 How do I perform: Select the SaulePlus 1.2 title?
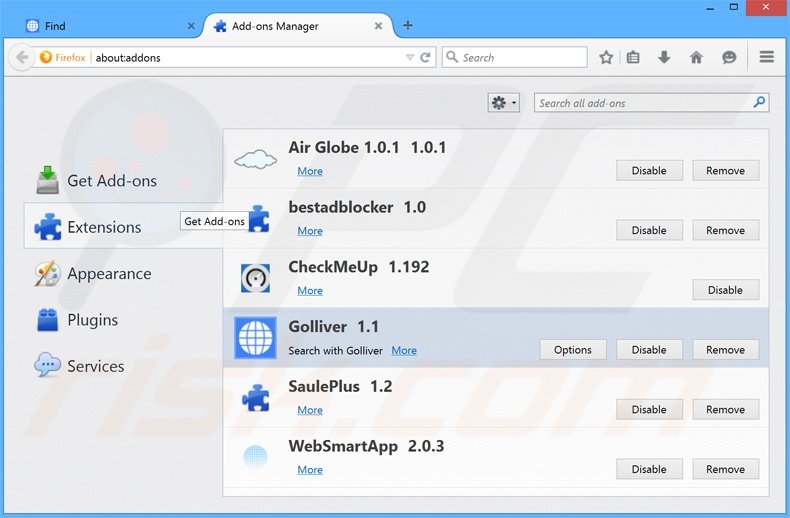(x=340, y=386)
